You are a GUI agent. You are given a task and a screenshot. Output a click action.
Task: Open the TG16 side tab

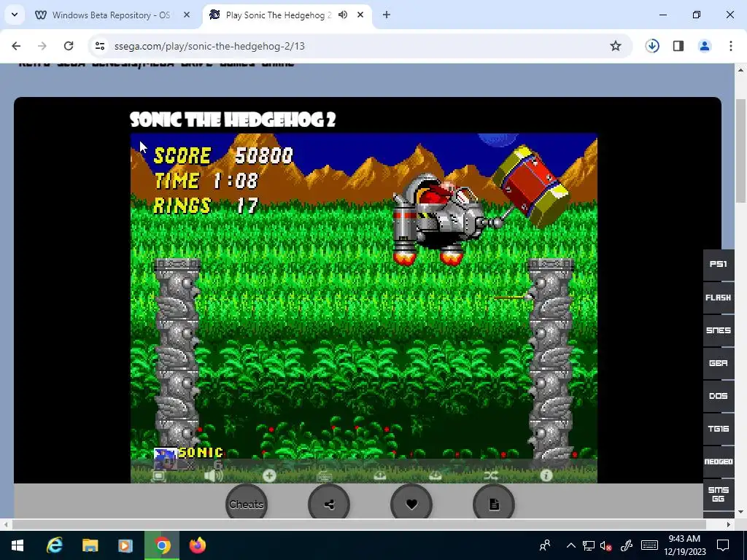pos(719,429)
